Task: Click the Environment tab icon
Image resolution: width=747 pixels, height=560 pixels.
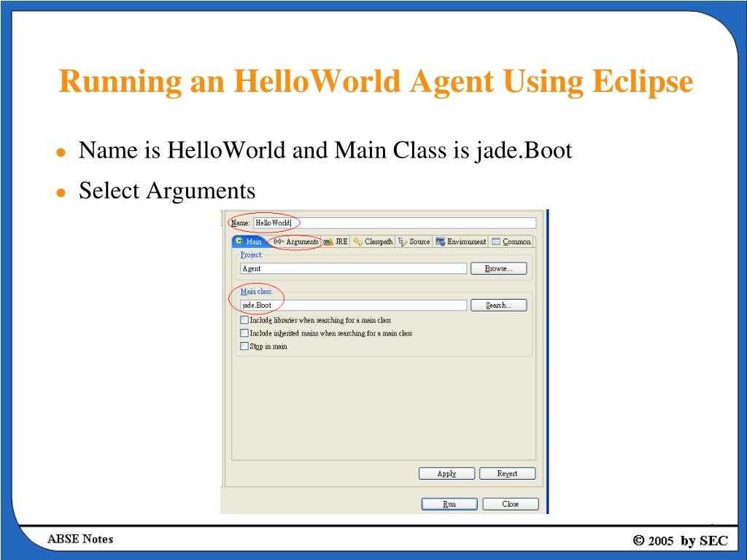Action: (440, 241)
